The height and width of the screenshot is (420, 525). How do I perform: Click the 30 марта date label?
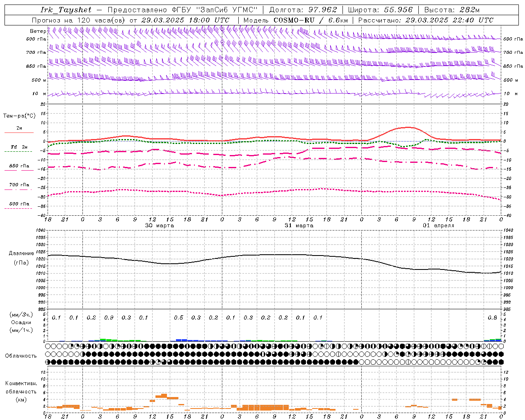pyautogui.click(x=160, y=226)
